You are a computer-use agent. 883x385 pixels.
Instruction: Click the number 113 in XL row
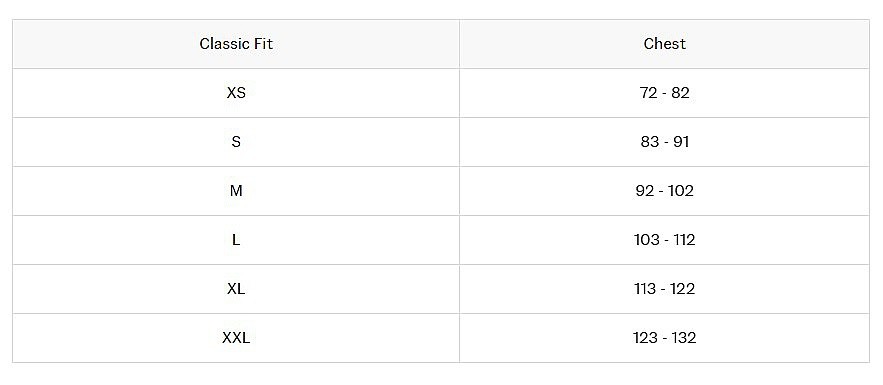(645, 289)
